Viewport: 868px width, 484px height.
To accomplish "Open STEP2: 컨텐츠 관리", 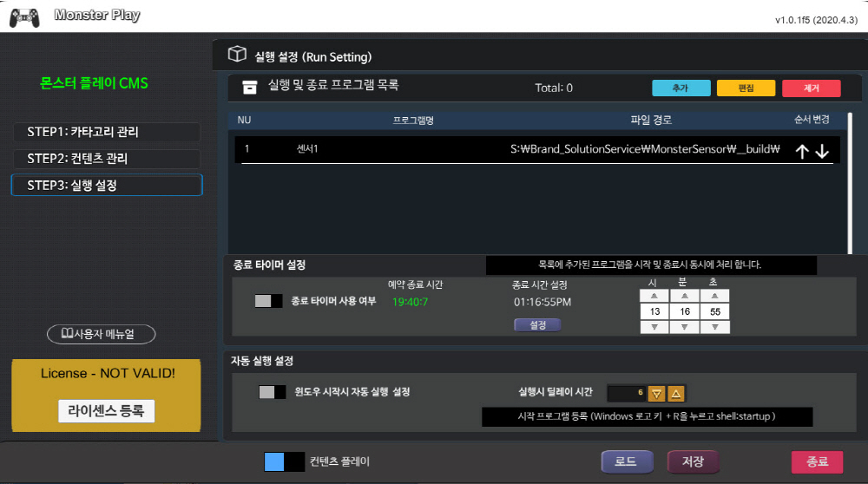I will [106, 159].
